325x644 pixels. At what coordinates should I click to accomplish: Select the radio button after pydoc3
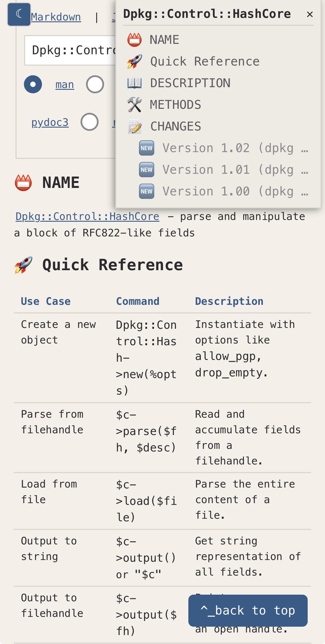[90, 122]
